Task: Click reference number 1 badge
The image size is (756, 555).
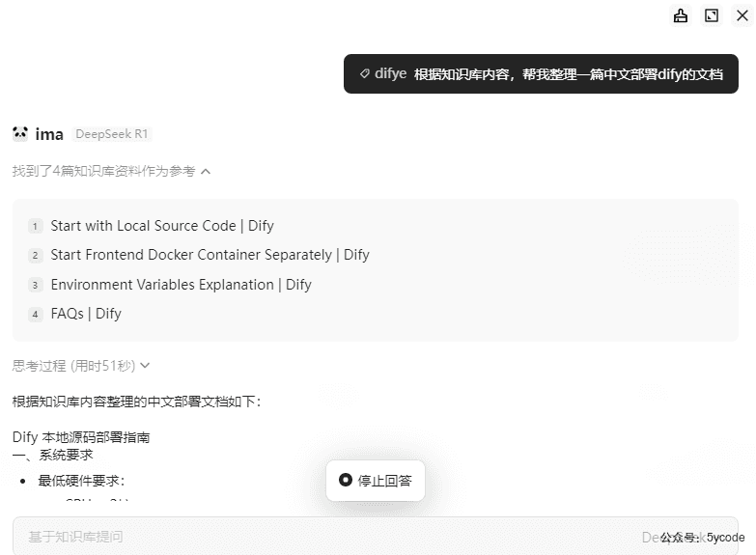Action: (x=35, y=226)
